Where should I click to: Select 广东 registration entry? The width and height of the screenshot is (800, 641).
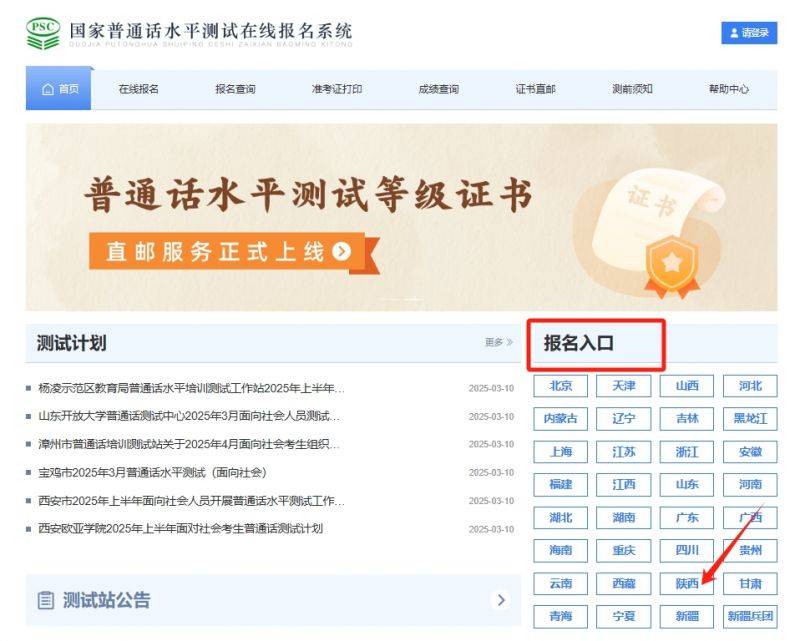pyautogui.click(x=687, y=517)
